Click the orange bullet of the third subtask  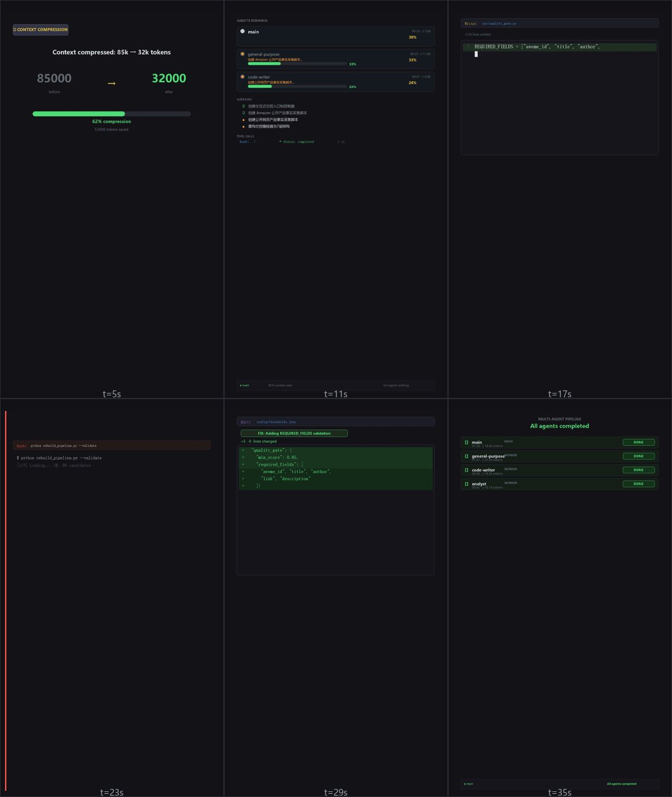(x=244, y=120)
